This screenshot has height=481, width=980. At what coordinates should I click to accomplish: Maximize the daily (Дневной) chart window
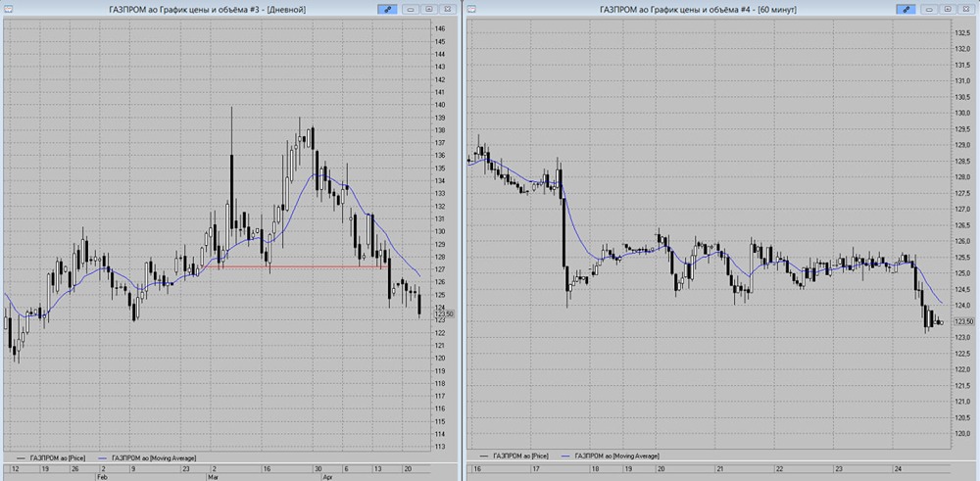(x=429, y=10)
